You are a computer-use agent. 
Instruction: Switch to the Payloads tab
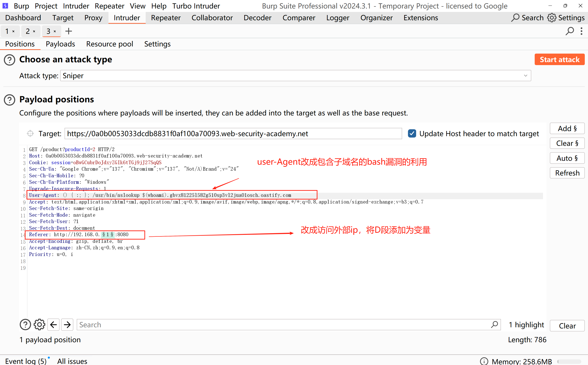pyautogui.click(x=60, y=44)
